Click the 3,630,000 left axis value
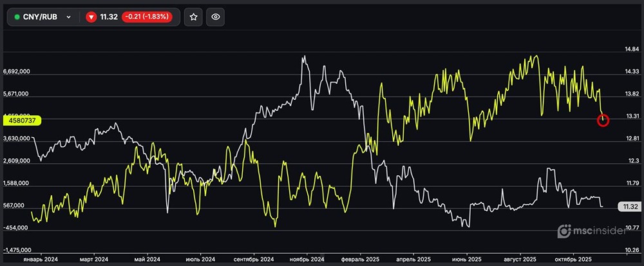644x266 pixels. (x=17, y=138)
